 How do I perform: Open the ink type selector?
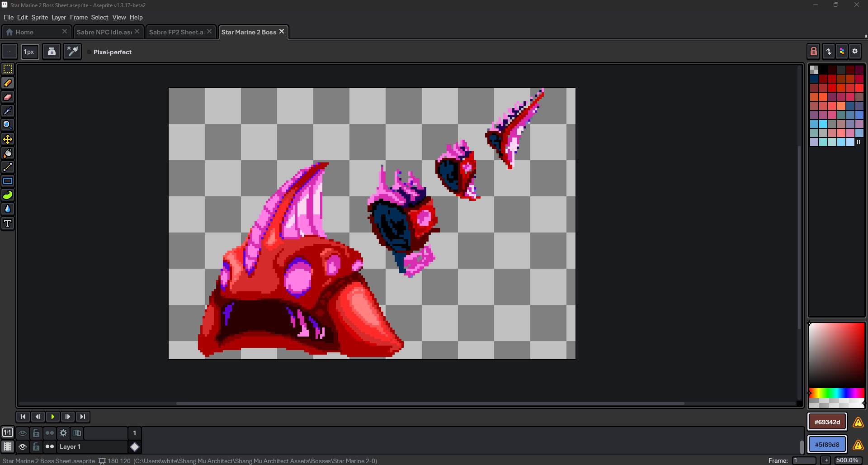point(52,52)
